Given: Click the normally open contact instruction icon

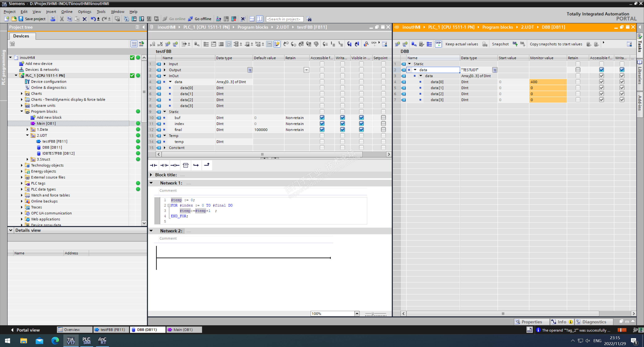Looking at the screenshot, I should (154, 165).
